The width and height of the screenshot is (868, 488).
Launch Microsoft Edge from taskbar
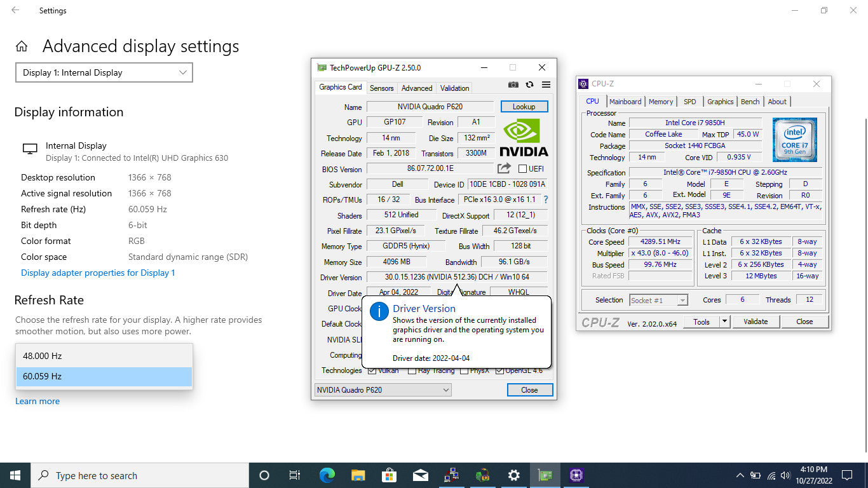tap(327, 475)
